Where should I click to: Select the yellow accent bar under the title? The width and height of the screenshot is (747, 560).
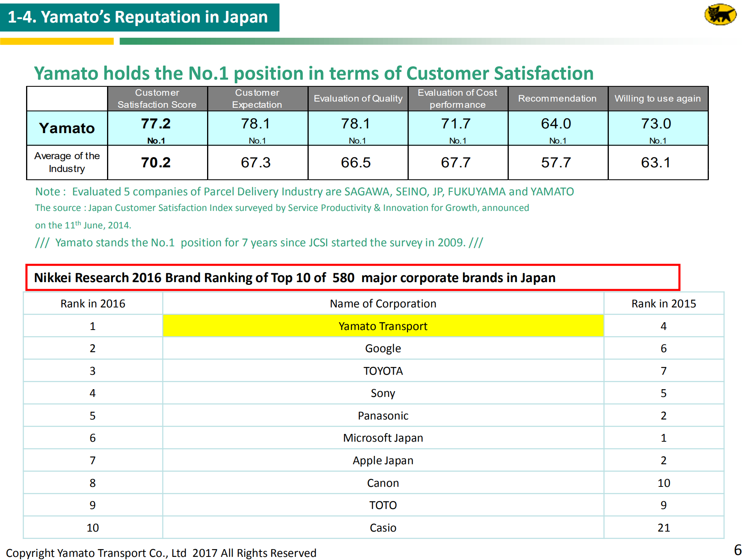click(57, 41)
